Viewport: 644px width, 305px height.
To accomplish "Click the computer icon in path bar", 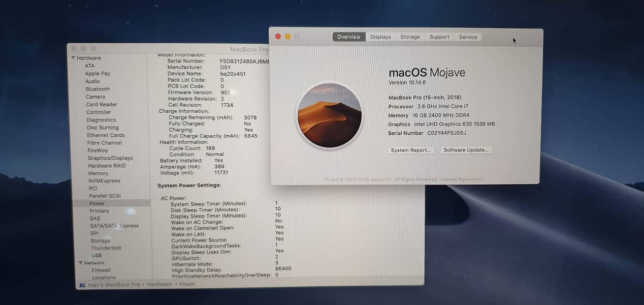I will point(82,284).
